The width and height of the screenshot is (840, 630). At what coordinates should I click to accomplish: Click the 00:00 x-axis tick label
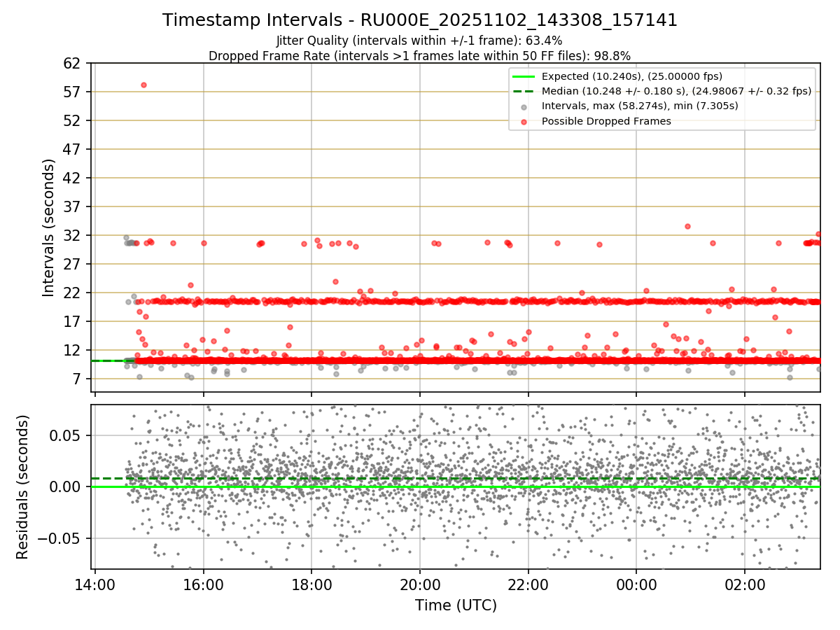point(636,583)
